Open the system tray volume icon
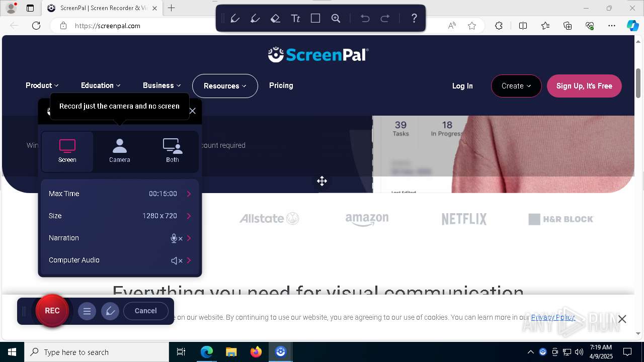Screen dimensions: 644x362 (579, 352)
